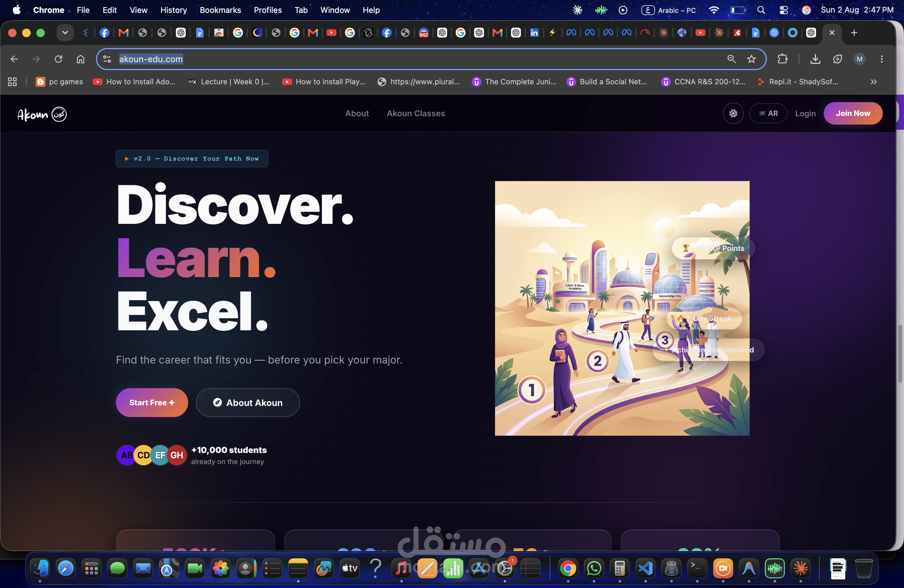Image resolution: width=904 pixels, height=588 pixels.
Task: Open a new tab
Action: pos(854,33)
